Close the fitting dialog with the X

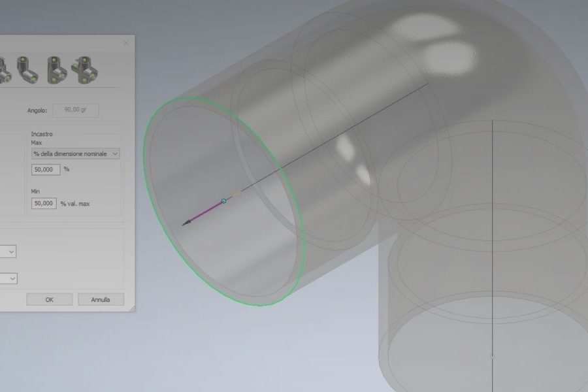pos(126,43)
